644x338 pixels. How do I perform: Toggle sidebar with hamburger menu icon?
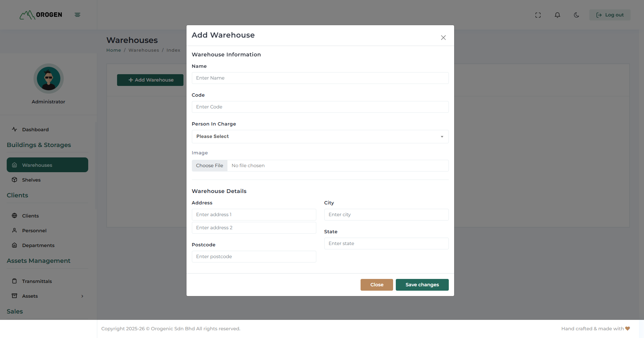pyautogui.click(x=77, y=15)
